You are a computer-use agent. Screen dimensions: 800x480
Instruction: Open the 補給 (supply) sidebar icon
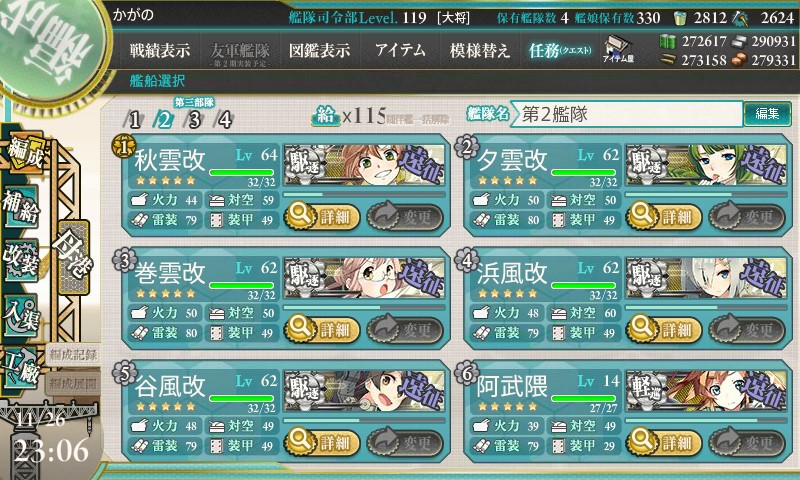(21, 205)
